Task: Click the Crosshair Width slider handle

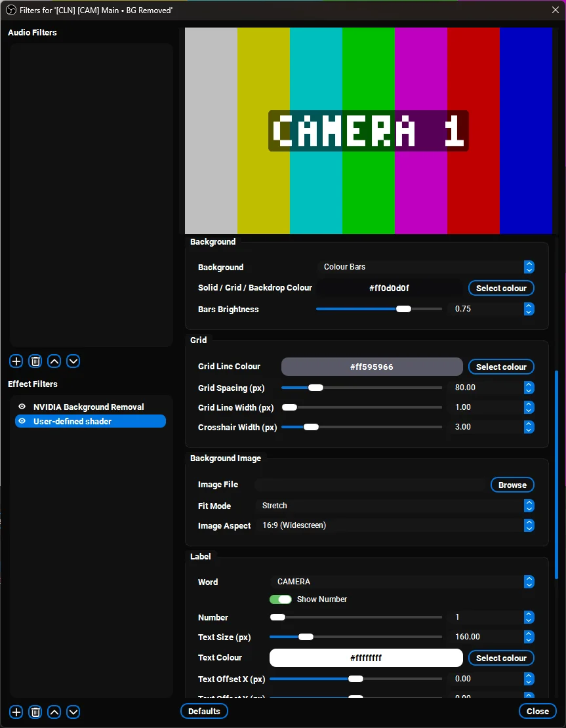Action: click(311, 427)
